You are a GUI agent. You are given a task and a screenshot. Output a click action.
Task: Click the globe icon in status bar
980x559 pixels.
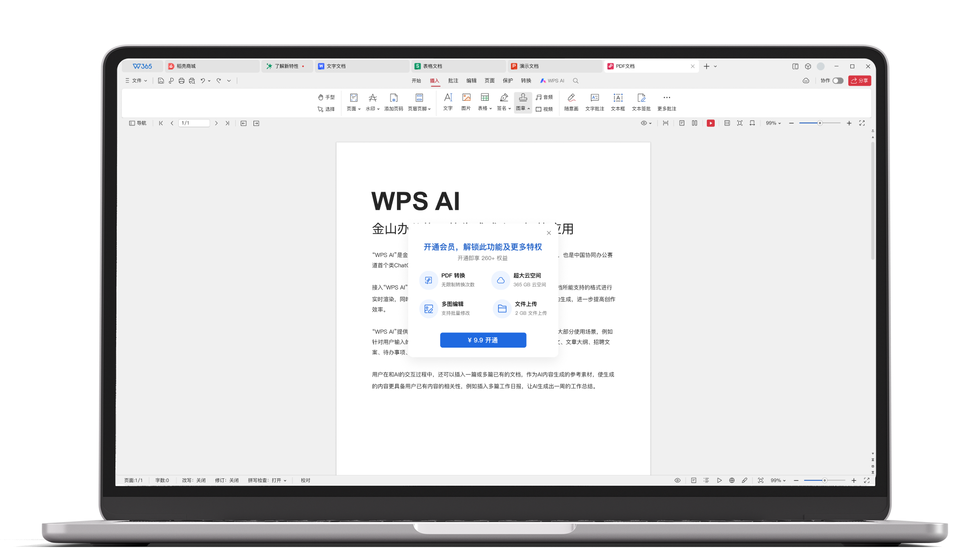[732, 480]
